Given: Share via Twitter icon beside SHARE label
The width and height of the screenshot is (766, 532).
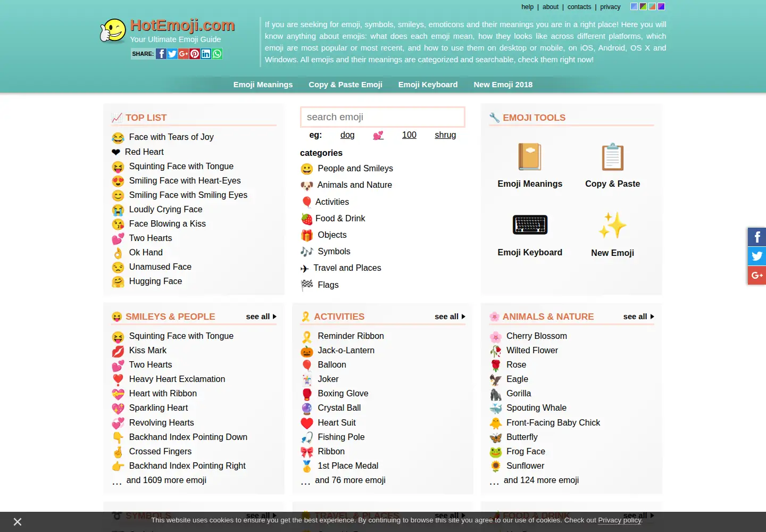Looking at the screenshot, I should 172,54.
